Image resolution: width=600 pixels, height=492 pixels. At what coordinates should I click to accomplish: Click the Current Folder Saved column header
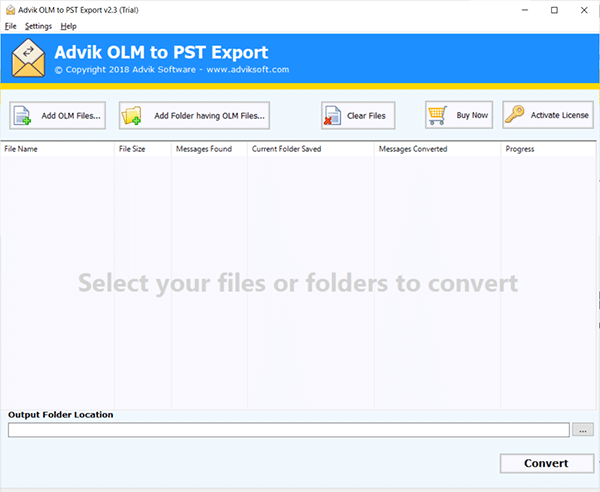click(x=311, y=149)
